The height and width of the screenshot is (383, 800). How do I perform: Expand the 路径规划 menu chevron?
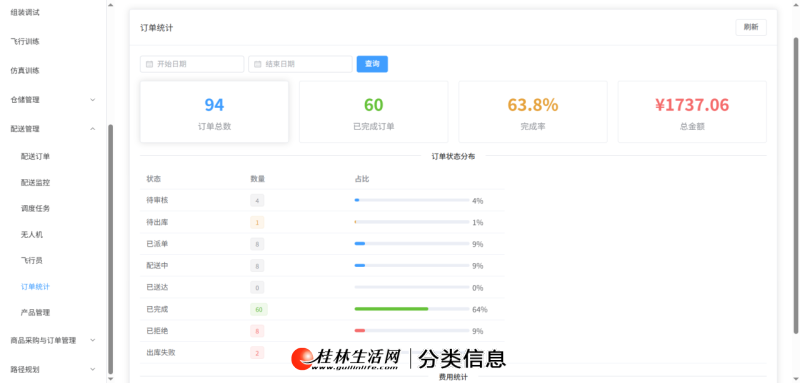(93, 369)
